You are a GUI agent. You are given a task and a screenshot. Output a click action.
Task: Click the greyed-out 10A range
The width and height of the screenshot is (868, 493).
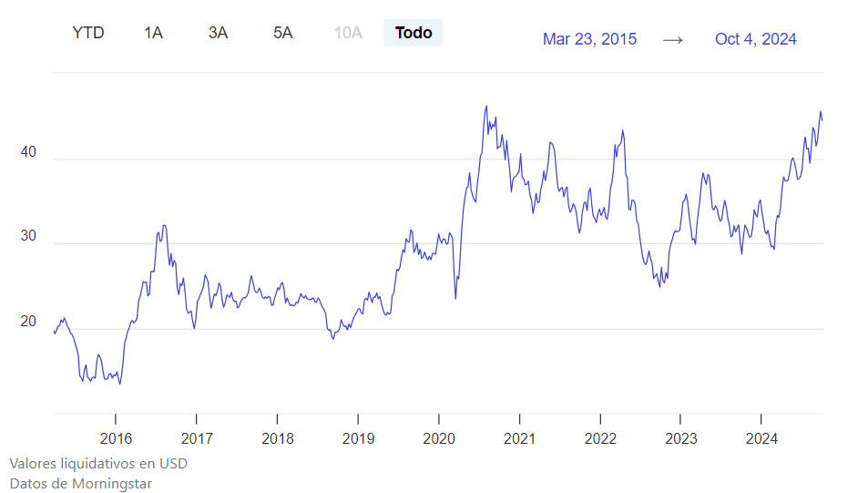(x=348, y=33)
